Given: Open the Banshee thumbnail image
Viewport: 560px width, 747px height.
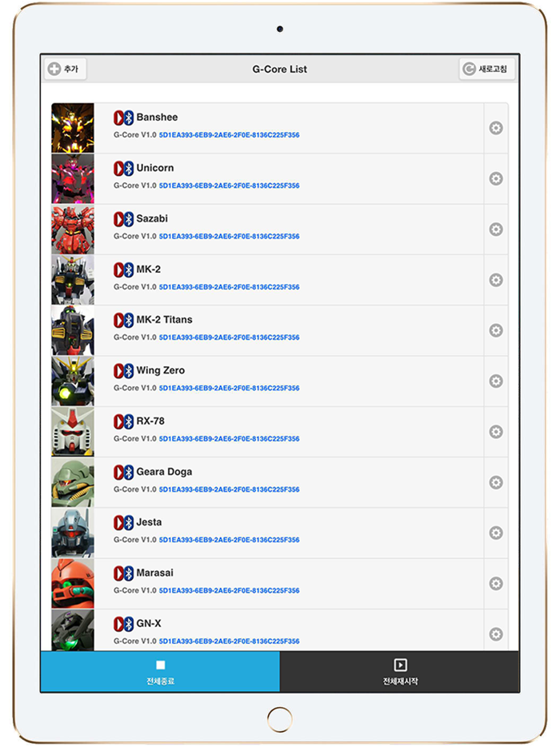Looking at the screenshot, I should 73,128.
